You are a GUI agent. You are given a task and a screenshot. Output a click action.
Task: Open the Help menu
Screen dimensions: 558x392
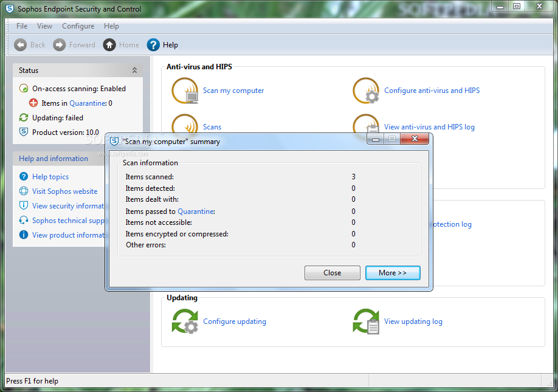tap(111, 26)
